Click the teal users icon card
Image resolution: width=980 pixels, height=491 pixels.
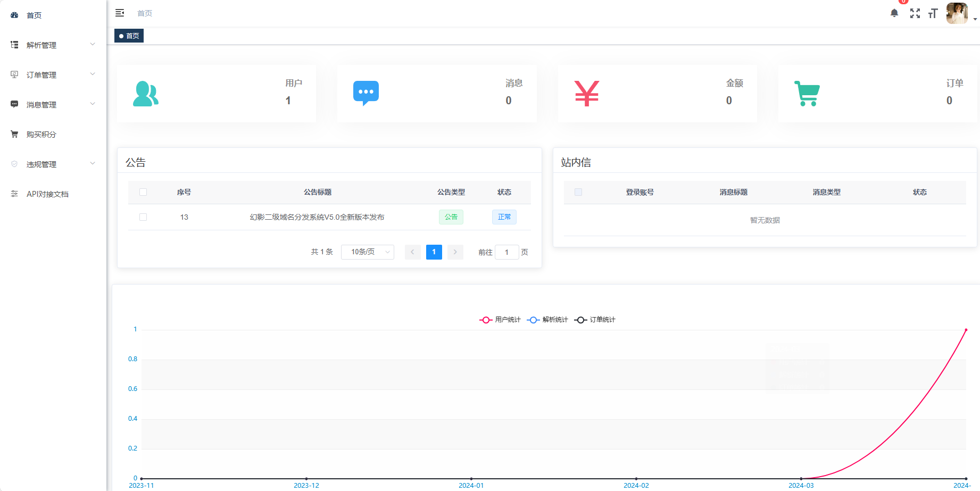pos(146,94)
